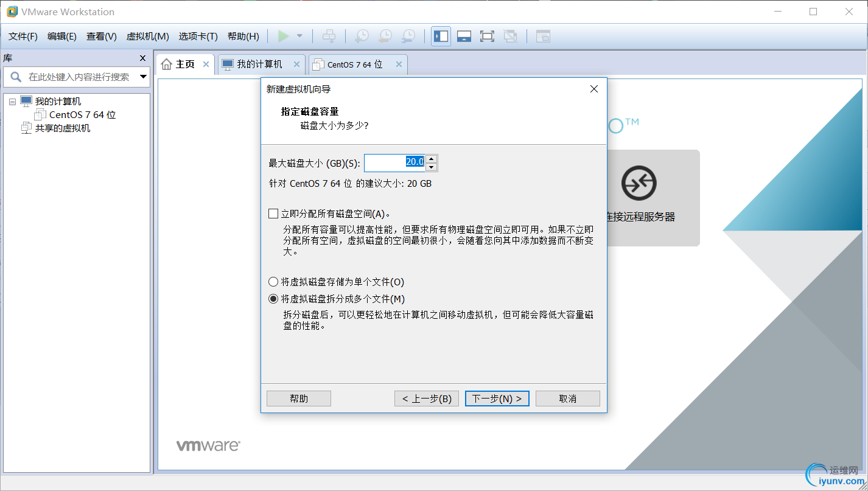This screenshot has height=491, width=868.
Task: Open the snapshot manager wrench icon
Action: coord(408,37)
